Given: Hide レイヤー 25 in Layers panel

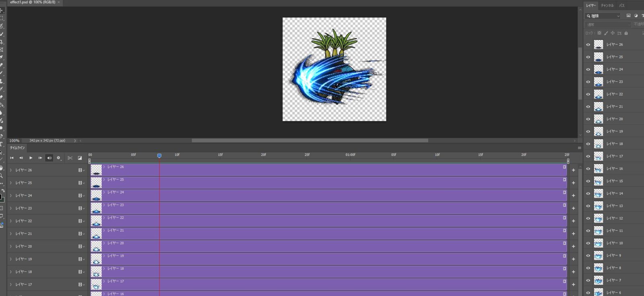Looking at the screenshot, I should pyautogui.click(x=588, y=57).
